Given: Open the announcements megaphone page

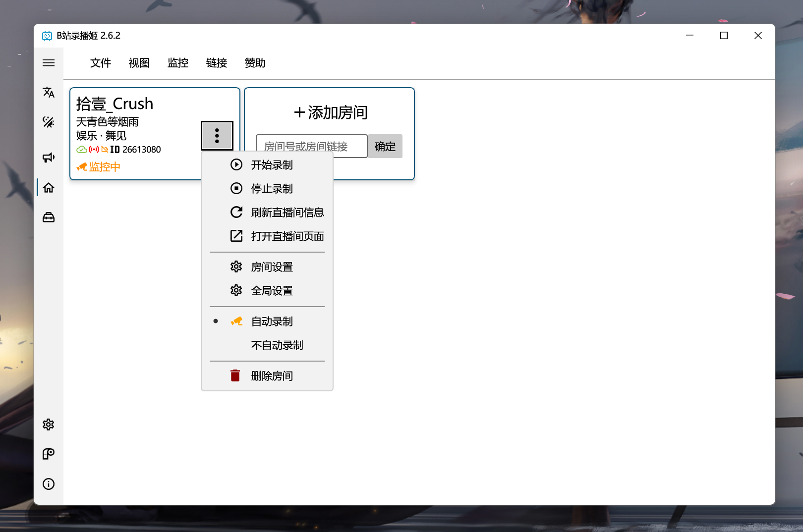Looking at the screenshot, I should tap(49, 158).
